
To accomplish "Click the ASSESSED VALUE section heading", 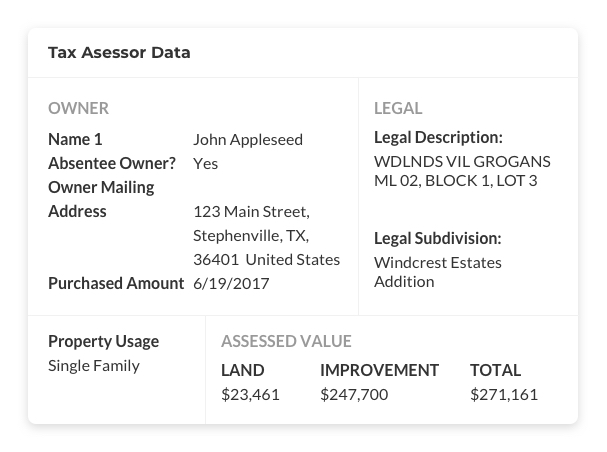I will [x=286, y=341].
